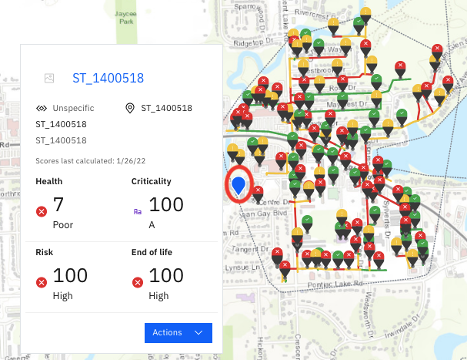Click the Actions dropdown button
Viewport: 468px width, 360px height.
click(178, 333)
